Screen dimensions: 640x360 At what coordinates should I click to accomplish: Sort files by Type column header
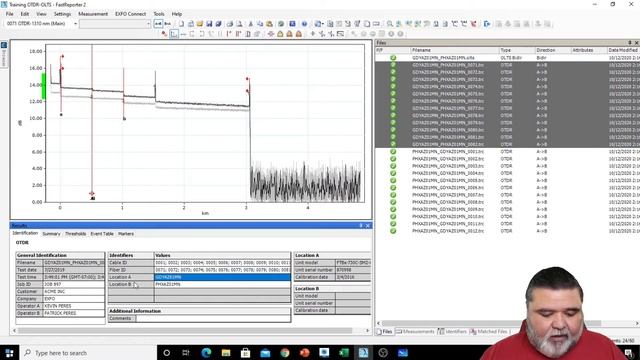(517, 50)
